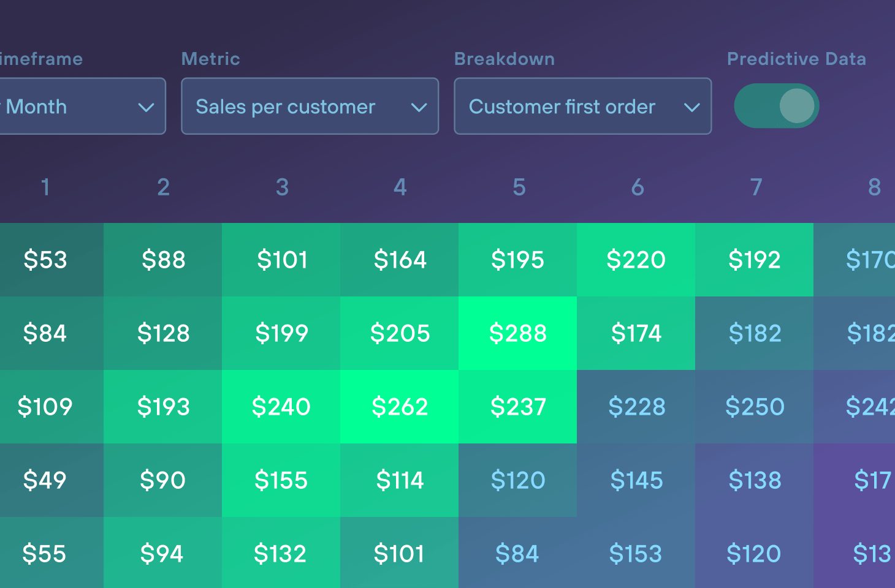The image size is (895, 588).
Task: Select the $240 cell in column 3
Action: click(x=281, y=407)
